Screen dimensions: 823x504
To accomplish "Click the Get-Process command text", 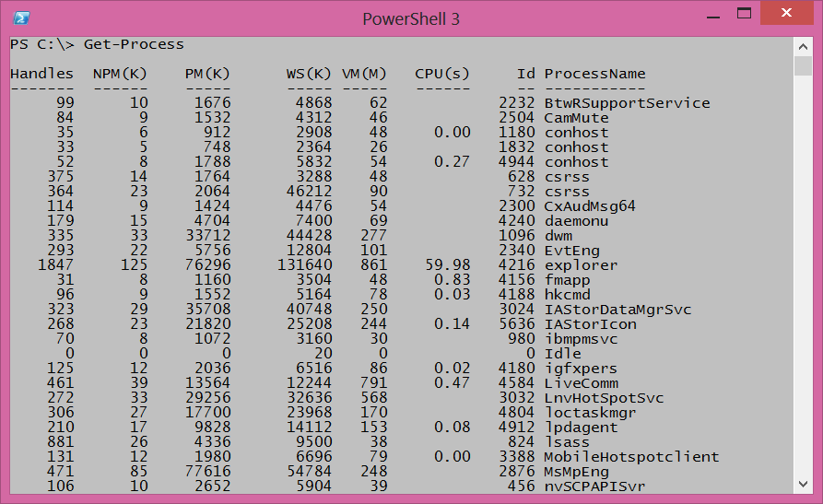I will 134,44.
